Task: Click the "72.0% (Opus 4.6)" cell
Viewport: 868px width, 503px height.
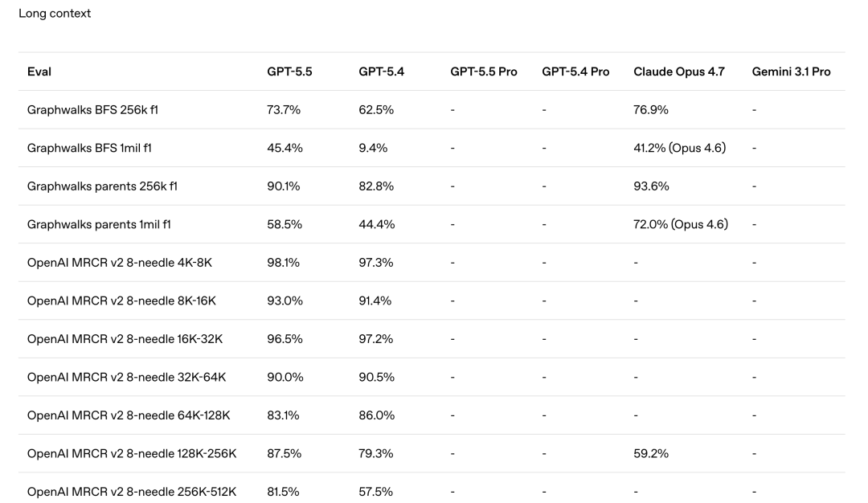Action: (681, 225)
